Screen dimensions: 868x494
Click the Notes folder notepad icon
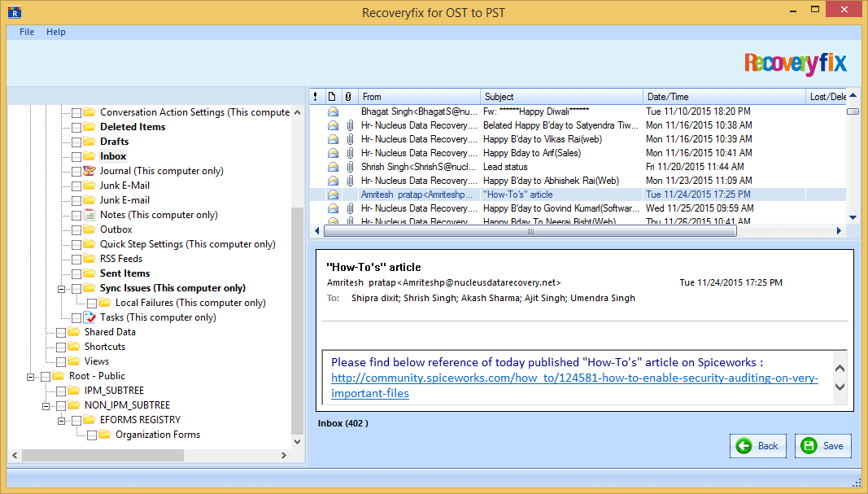point(89,215)
